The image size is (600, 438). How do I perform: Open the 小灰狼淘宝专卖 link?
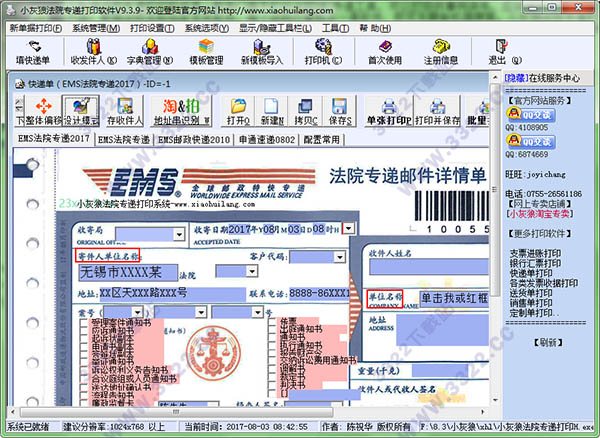[x=540, y=213]
